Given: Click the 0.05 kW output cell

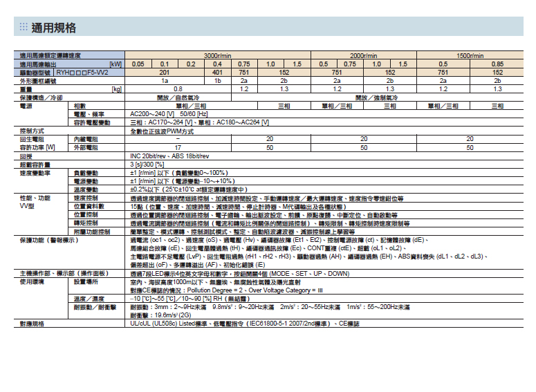Looking at the screenshot, I should pyautogui.click(x=138, y=64).
